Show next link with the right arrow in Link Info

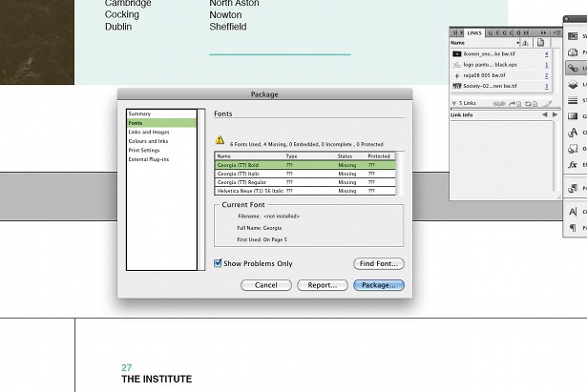point(555,114)
